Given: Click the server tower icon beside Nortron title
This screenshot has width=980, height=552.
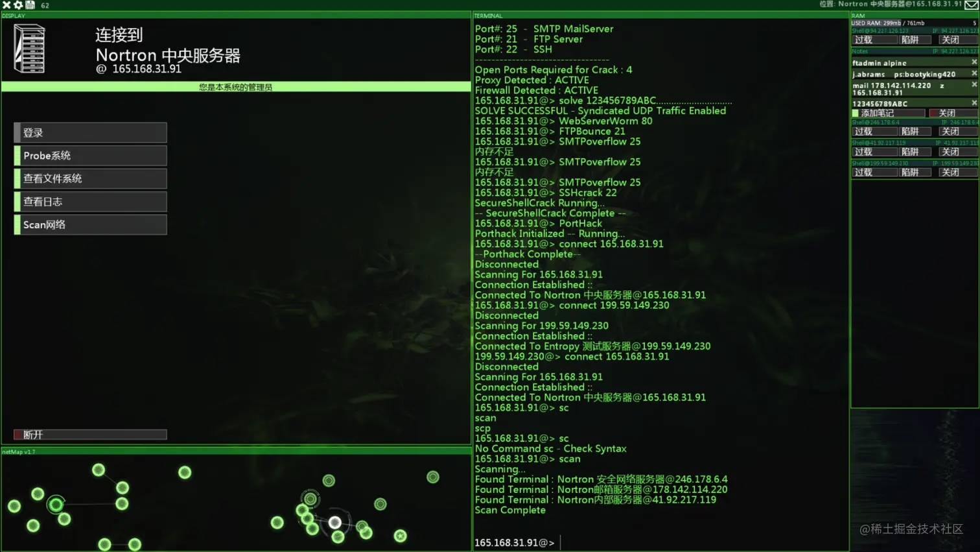Looking at the screenshot, I should pos(30,49).
